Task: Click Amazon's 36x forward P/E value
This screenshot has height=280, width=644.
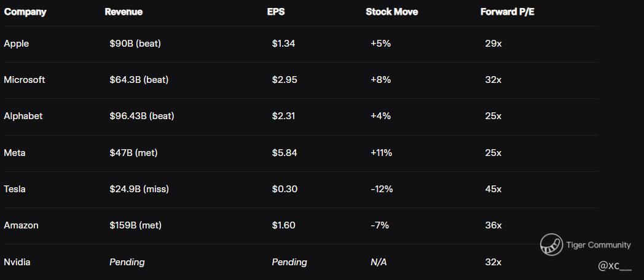Action: [x=493, y=225]
